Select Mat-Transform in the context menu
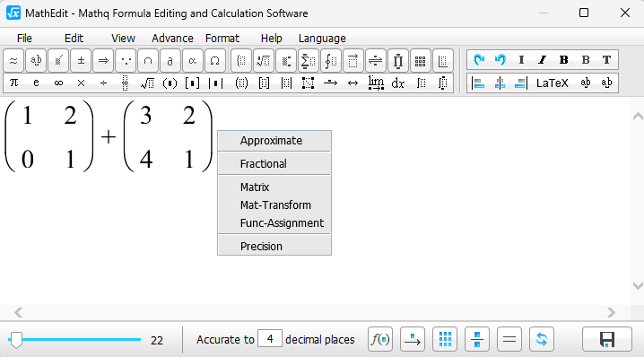The height and width of the screenshot is (357, 644). point(274,205)
